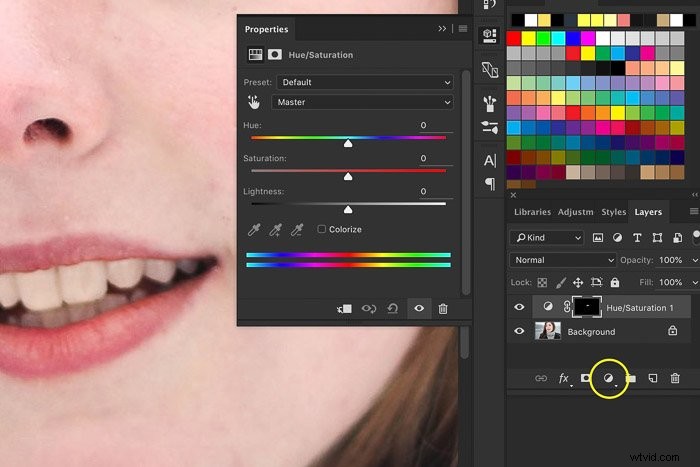700x467 pixels.
Task: Create a new layer
Action: (x=653, y=378)
